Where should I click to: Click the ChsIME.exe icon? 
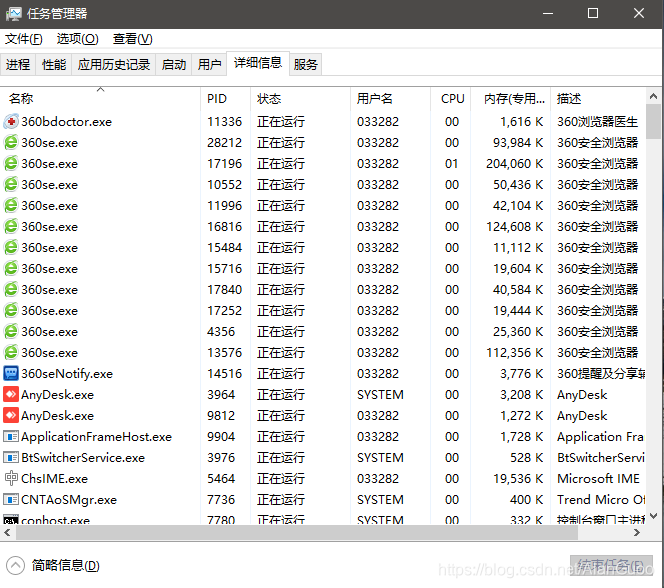point(11,478)
